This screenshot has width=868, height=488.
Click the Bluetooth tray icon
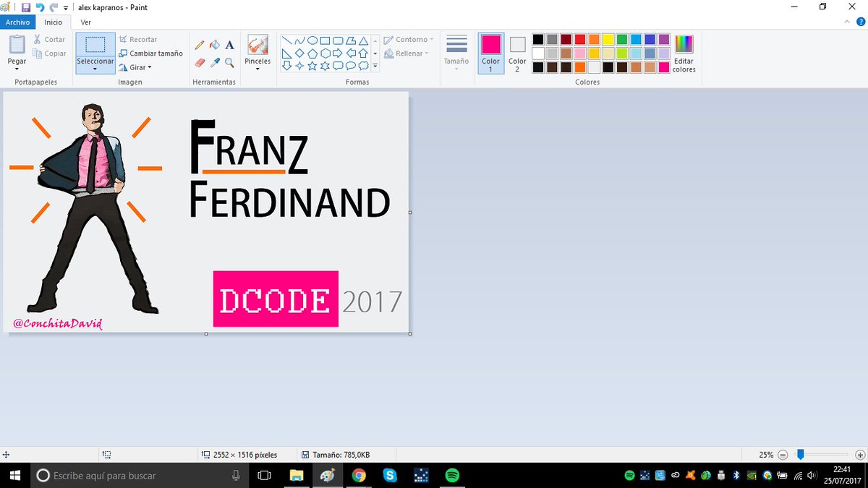pos(736,476)
